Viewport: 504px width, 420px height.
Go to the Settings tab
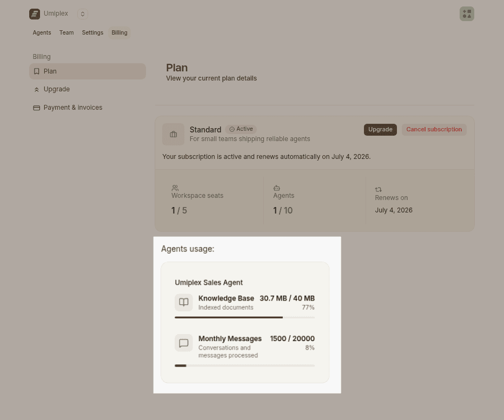click(x=92, y=33)
